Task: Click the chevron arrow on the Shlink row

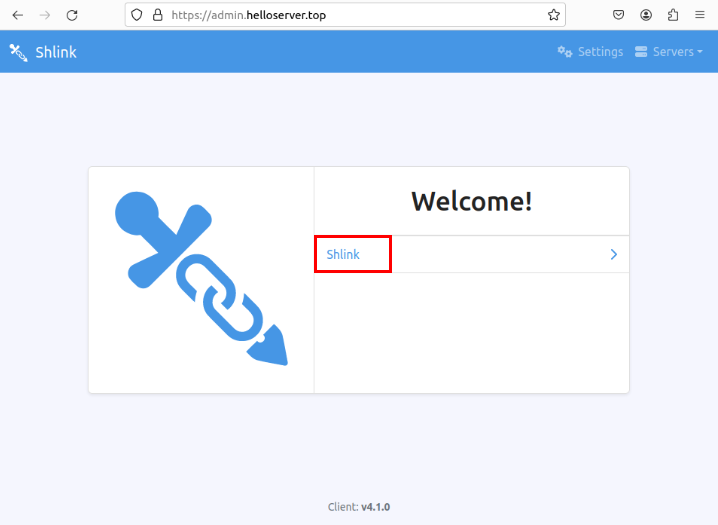Action: click(x=614, y=254)
